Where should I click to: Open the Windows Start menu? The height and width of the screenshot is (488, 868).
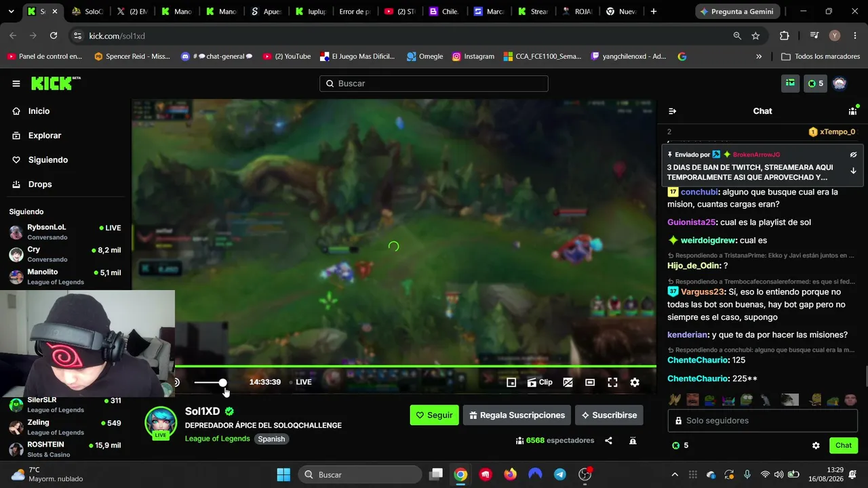point(283,474)
